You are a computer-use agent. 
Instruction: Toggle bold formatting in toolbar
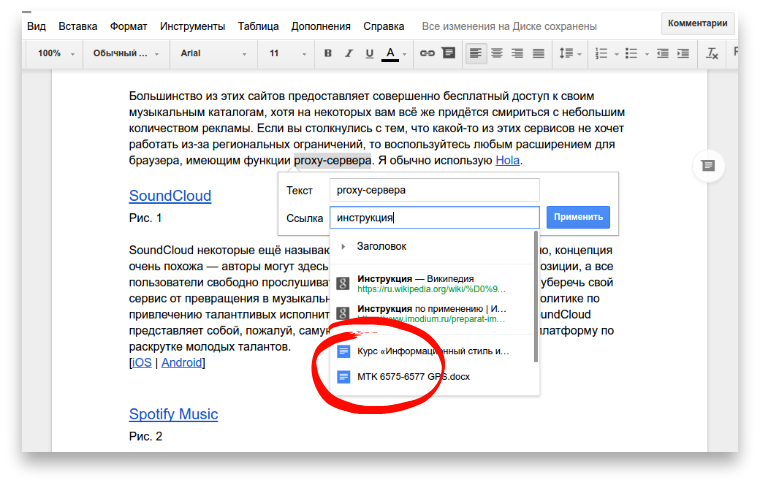tap(328, 53)
